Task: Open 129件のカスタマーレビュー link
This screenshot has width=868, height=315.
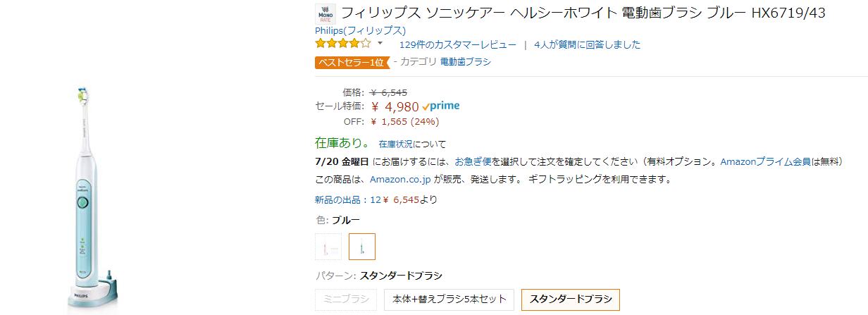Action: pos(457,44)
